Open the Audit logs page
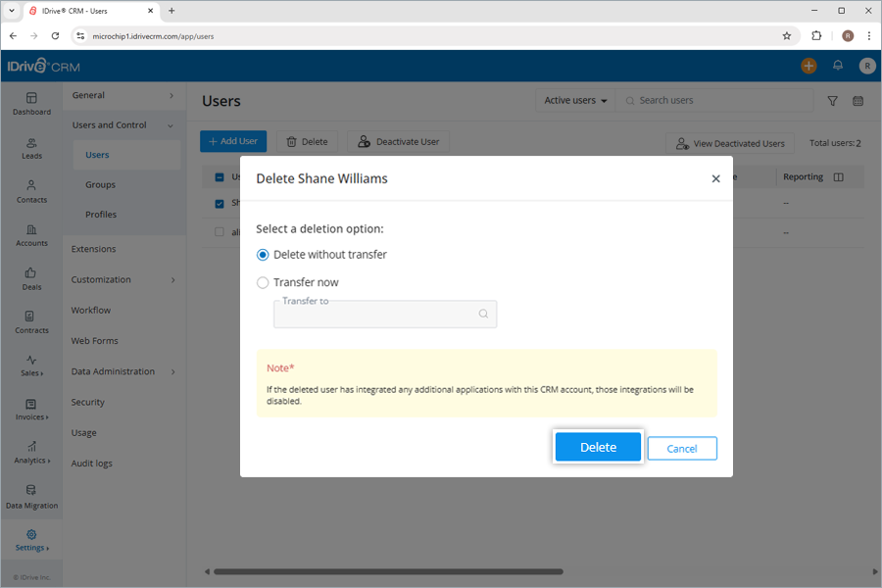 tap(89, 463)
